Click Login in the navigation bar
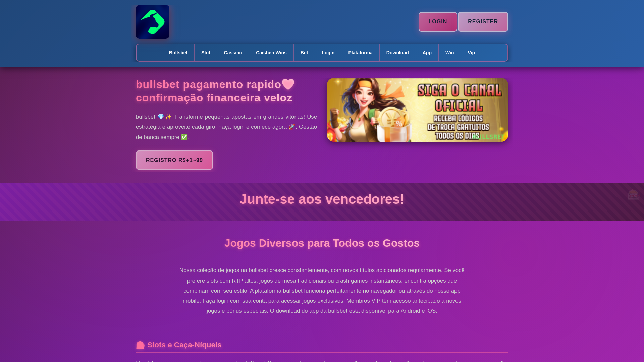Screen dimensions: 644x362 point(328,53)
